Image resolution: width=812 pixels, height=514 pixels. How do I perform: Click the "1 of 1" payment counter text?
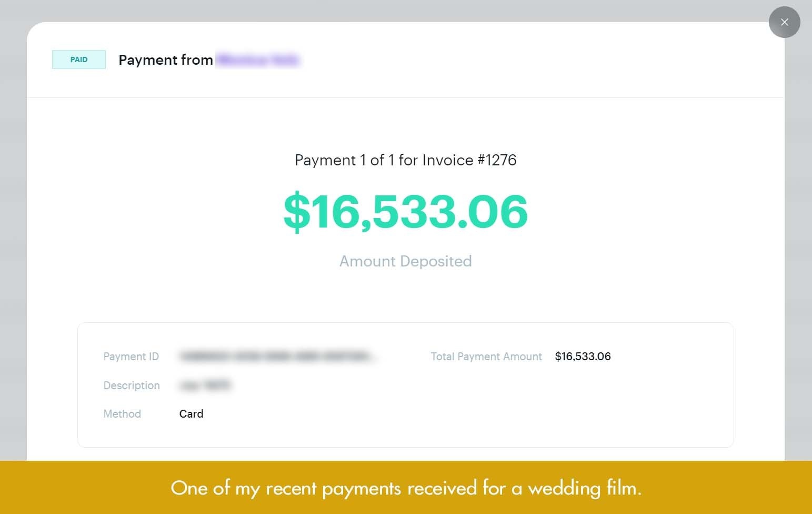377,160
